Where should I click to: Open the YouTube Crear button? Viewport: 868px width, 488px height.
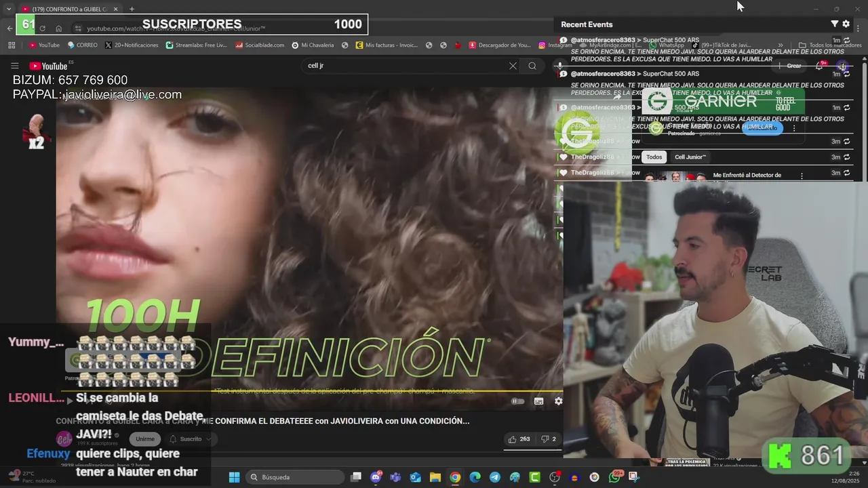point(791,66)
